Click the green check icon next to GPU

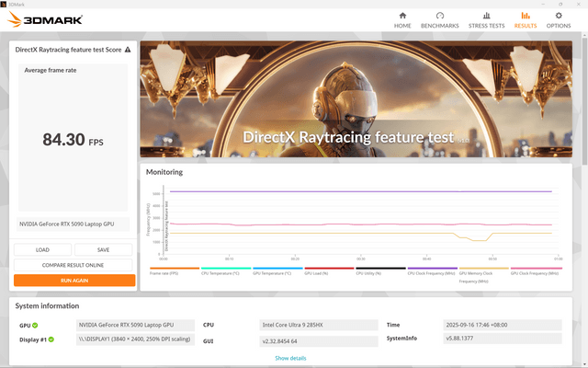35,325
